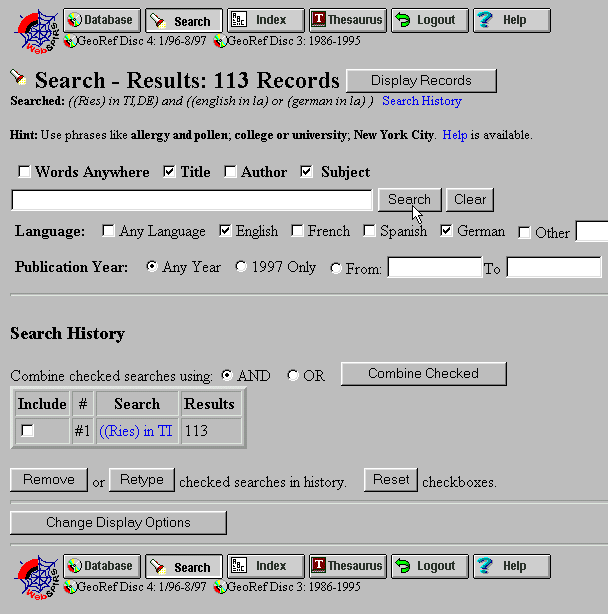The image size is (608, 614).
Task: Click the WebSPIRS logo at page bottom
Action: [36, 577]
